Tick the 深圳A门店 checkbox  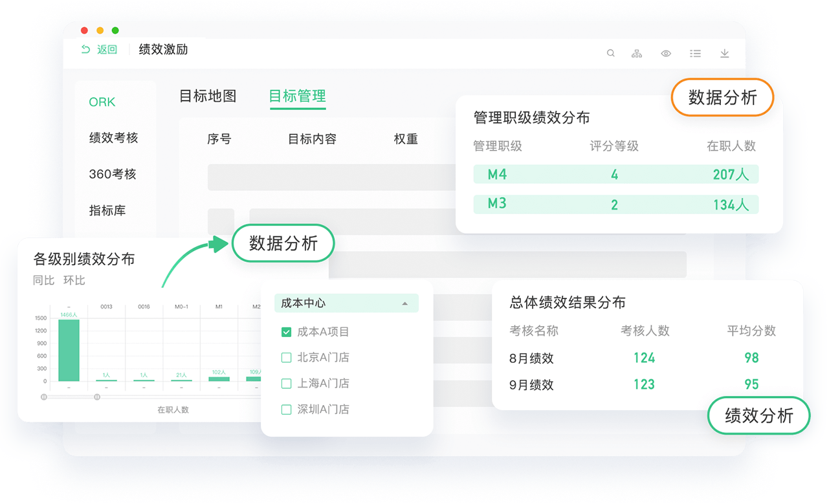(287, 410)
